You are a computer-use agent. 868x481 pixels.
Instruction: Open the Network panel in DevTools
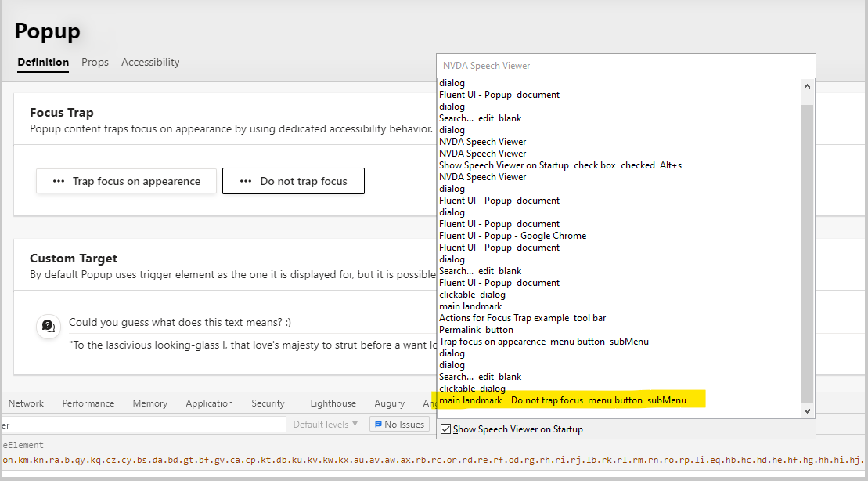pos(26,403)
